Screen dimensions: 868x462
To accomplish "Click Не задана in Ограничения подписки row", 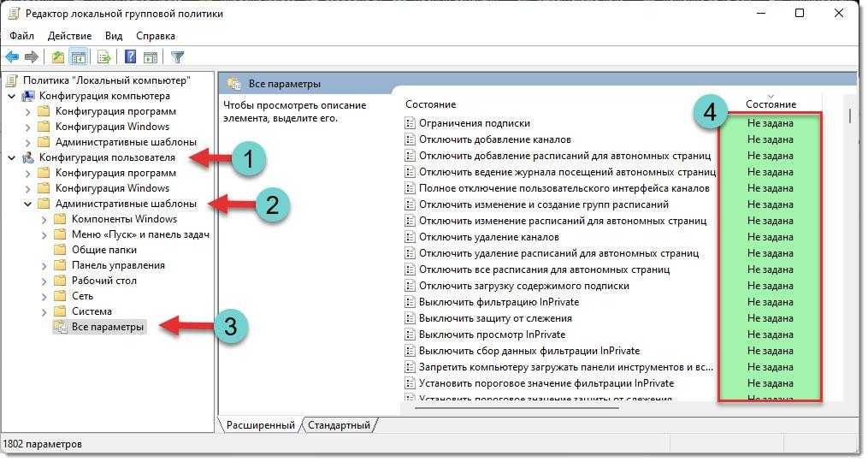I will 770,123.
